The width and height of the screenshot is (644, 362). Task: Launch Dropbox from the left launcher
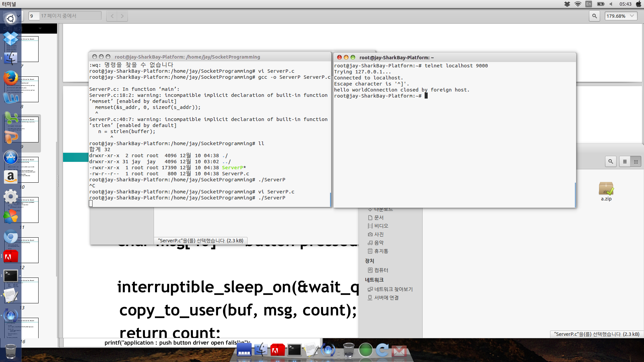click(10, 38)
